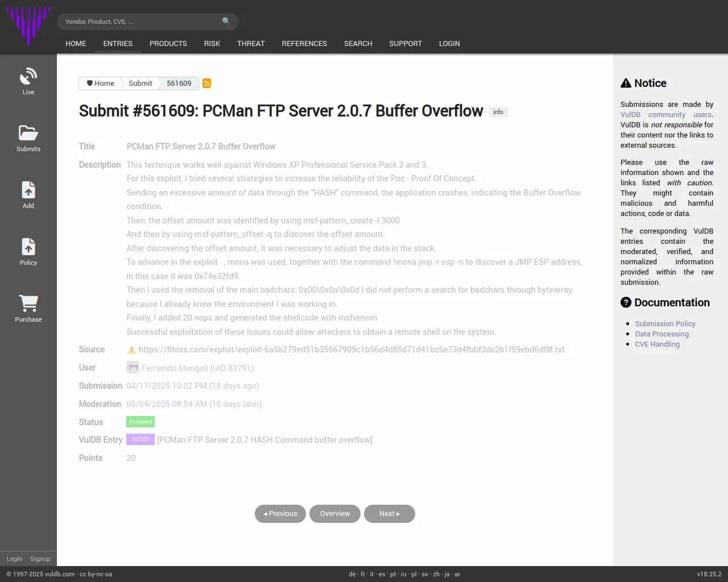Switch language to sv
728x582 pixels.
pyautogui.click(x=425, y=574)
